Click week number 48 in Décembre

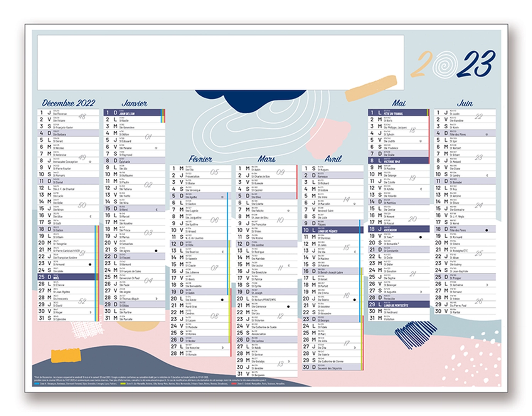[82, 116]
